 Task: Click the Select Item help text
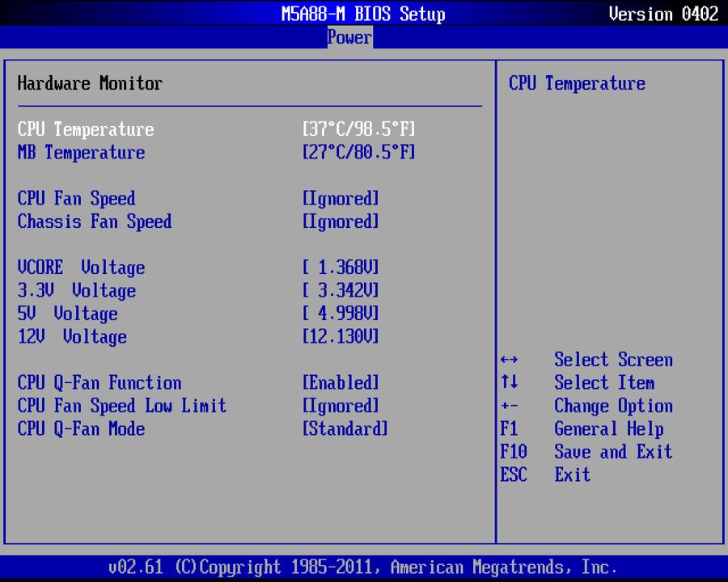pos(604,383)
